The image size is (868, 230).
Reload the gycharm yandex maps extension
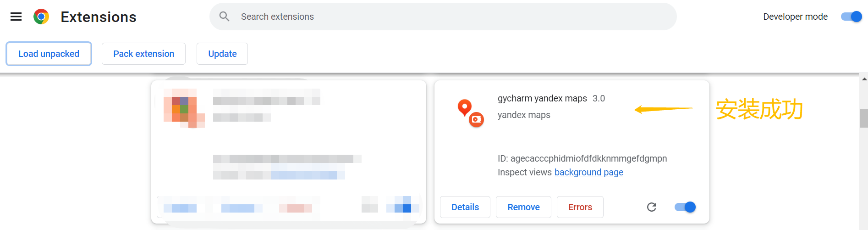click(x=652, y=207)
